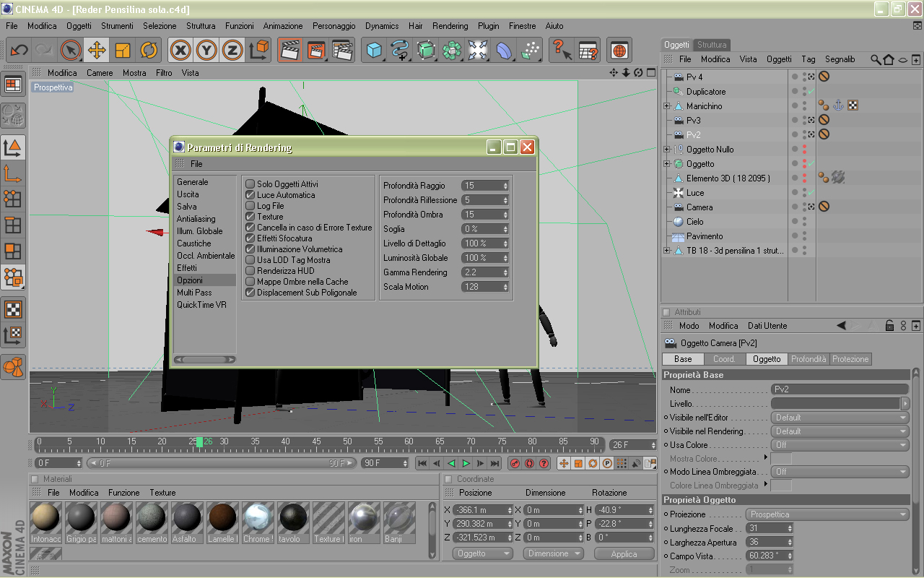Open the Rendering menu in main menu bar
Viewport: 924px width, 578px height.
tap(450, 26)
